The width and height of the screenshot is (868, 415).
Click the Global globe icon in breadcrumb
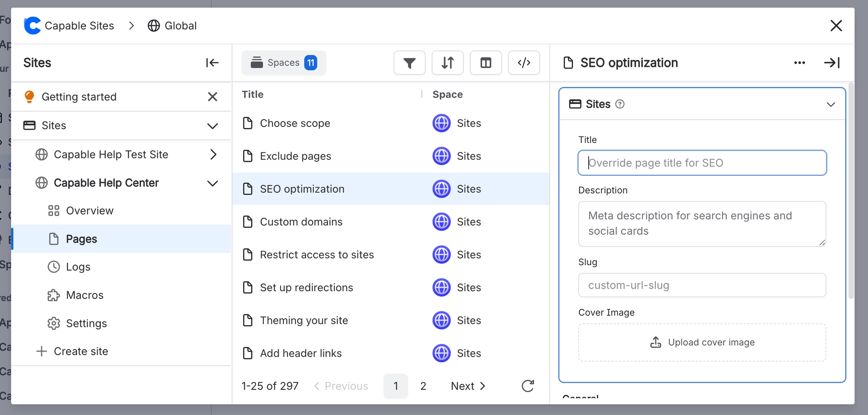pos(154,25)
